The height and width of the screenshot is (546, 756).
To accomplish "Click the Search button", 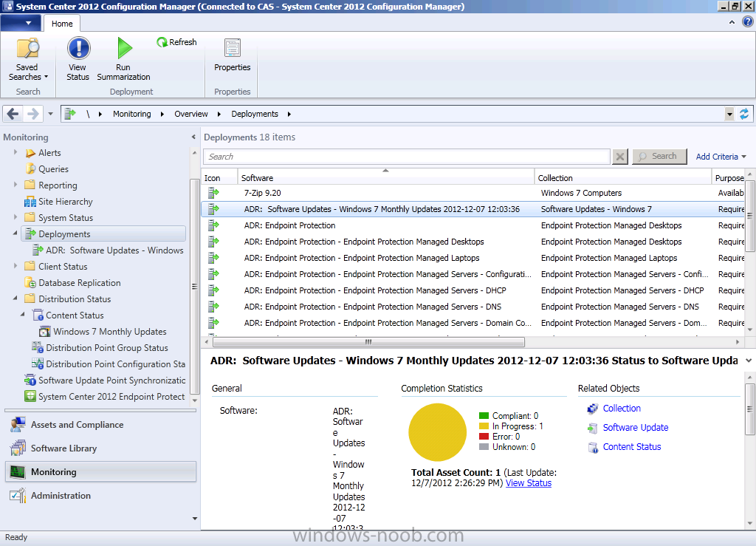I will (659, 157).
